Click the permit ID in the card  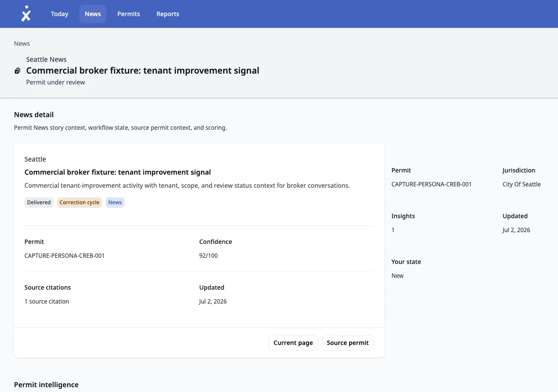point(65,256)
